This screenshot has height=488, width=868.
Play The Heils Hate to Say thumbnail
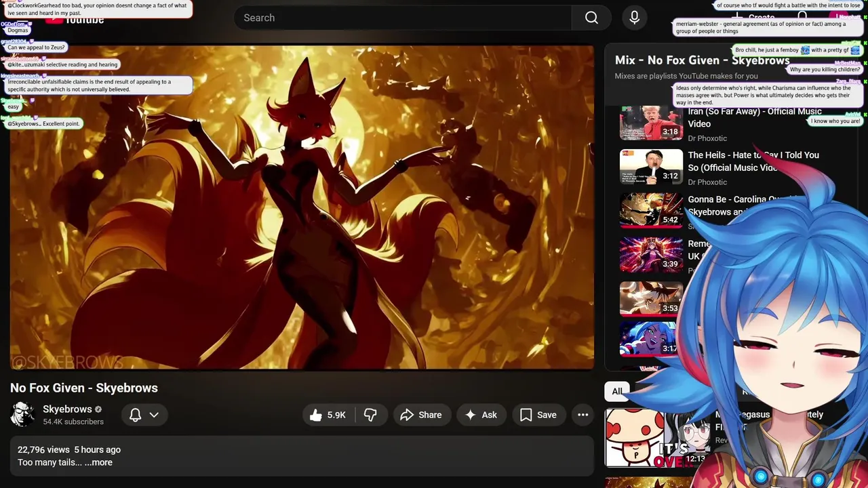click(x=651, y=167)
